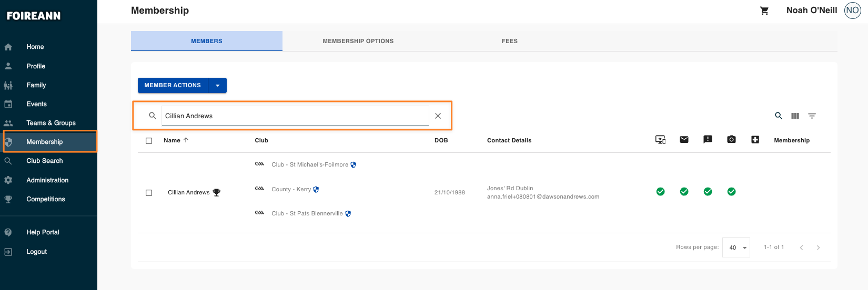868x290 pixels.
Task: Click first green checkmark in Cillian's row
Action: (x=661, y=192)
